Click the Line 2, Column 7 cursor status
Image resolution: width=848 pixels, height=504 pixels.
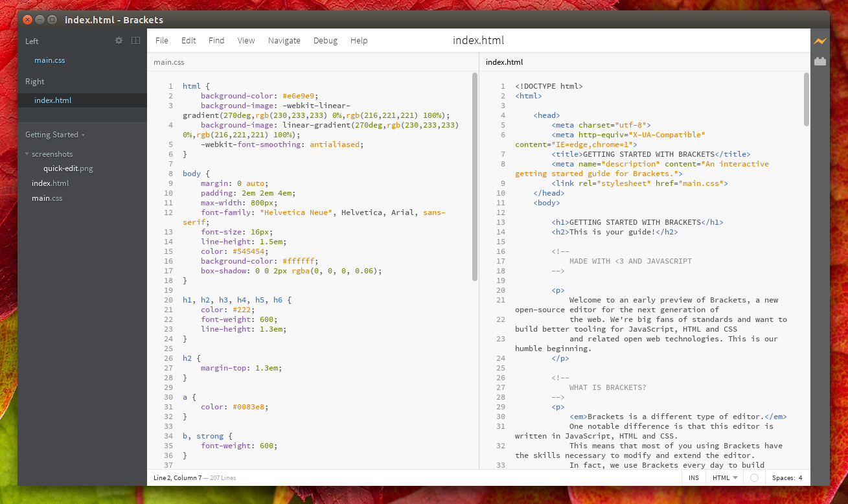pyautogui.click(x=178, y=478)
